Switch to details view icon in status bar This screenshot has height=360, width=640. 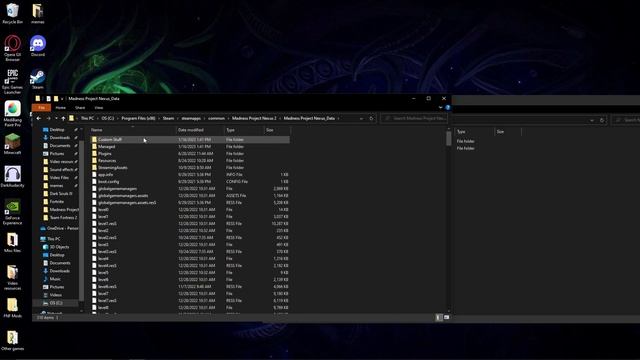tap(438, 317)
